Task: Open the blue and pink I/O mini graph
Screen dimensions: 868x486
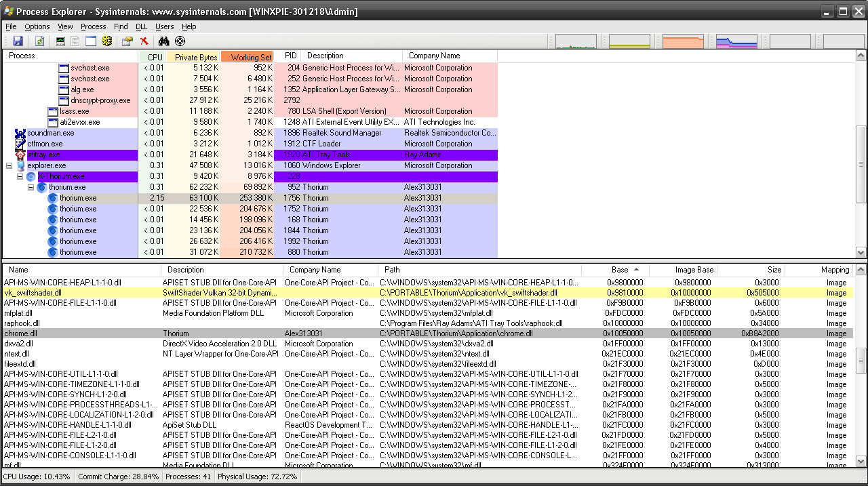Action: click(736, 41)
